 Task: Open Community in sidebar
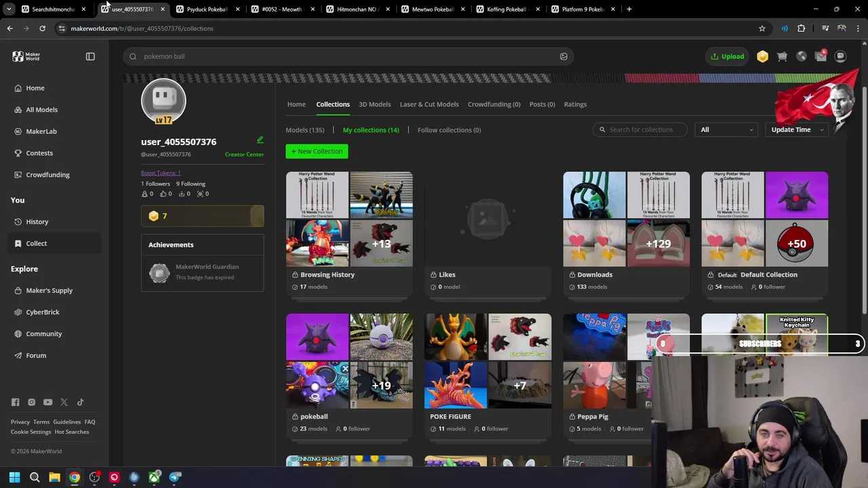click(x=44, y=333)
